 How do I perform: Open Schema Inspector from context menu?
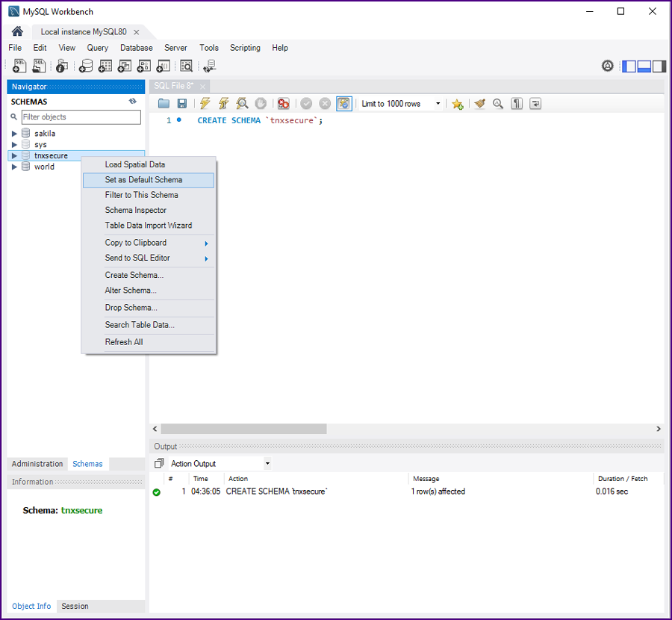pyautogui.click(x=149, y=210)
